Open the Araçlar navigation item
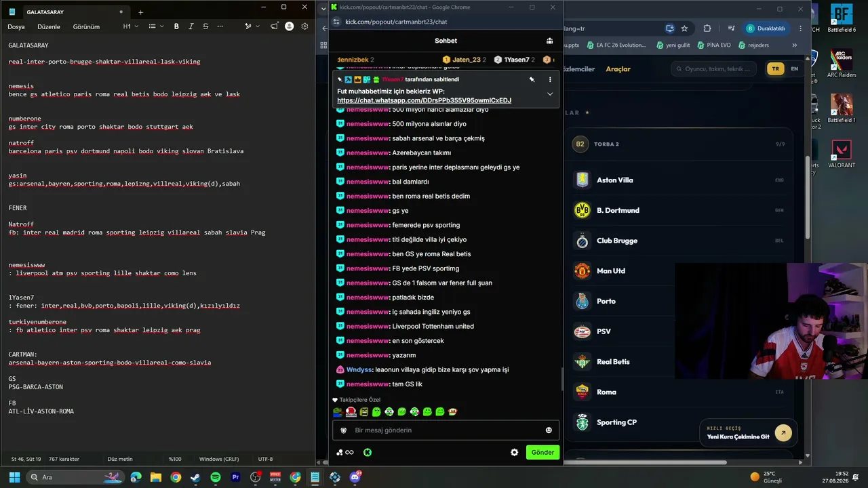The width and height of the screenshot is (868, 488). coord(618,69)
